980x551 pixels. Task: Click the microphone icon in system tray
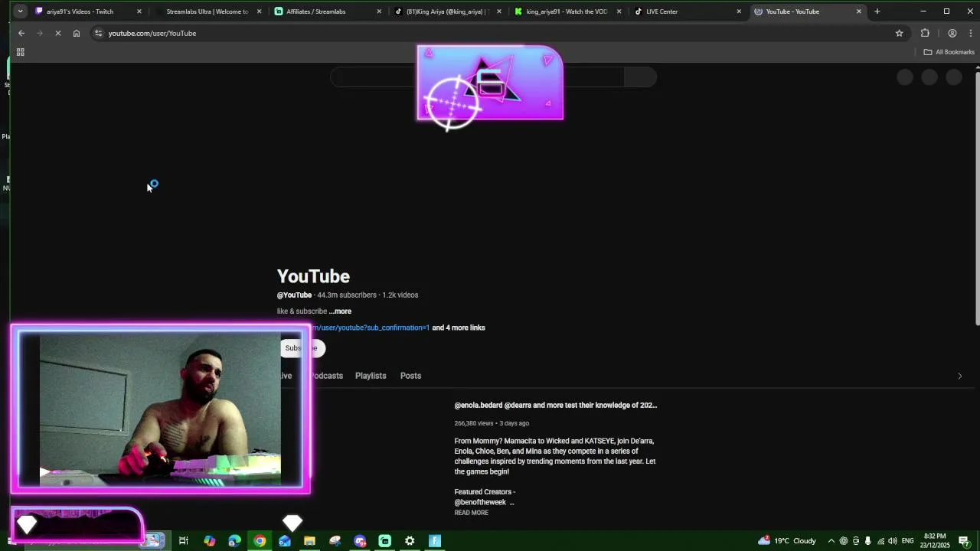(868, 541)
